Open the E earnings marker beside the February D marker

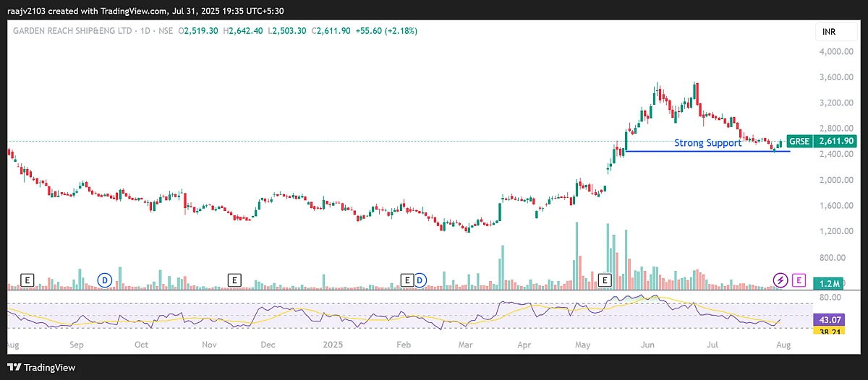[x=407, y=280]
